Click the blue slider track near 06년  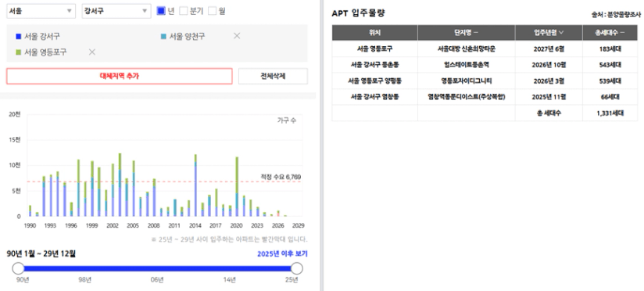tap(157, 268)
